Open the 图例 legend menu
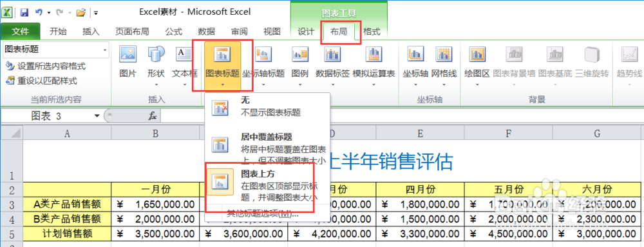This screenshot has width=644, height=247. coord(300,66)
